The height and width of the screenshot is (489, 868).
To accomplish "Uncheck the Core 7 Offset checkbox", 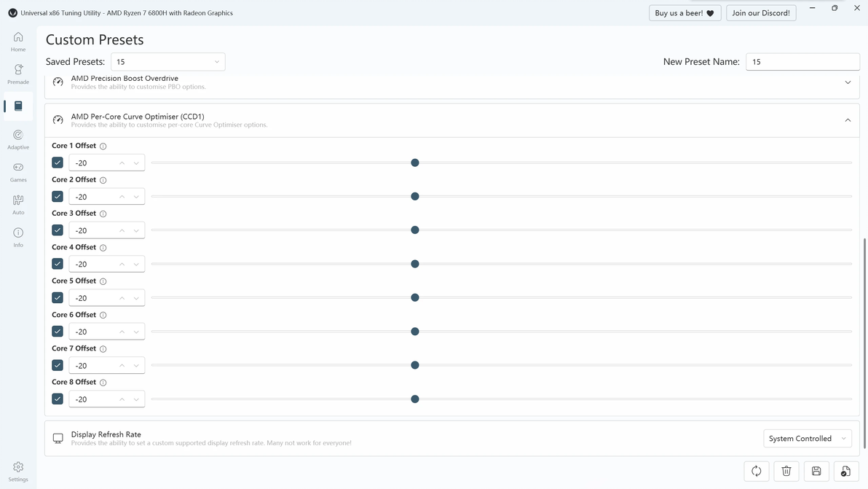I will 58,366.
